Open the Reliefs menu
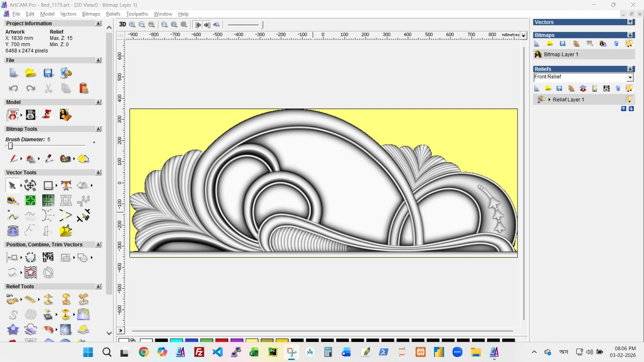The height and width of the screenshot is (362, 644). pyautogui.click(x=113, y=14)
